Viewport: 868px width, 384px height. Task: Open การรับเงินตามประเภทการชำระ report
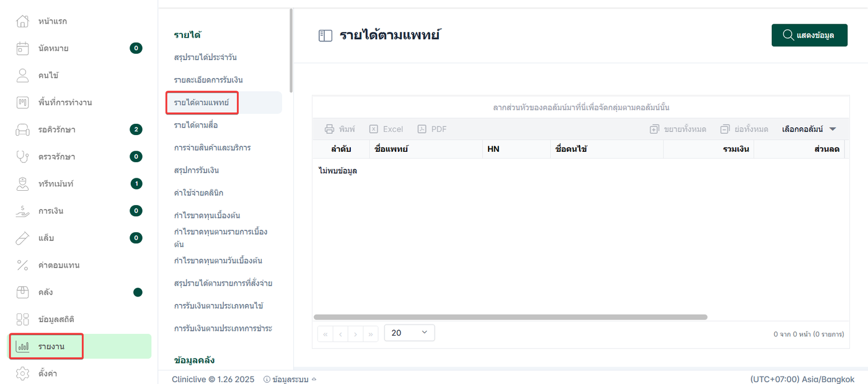[223, 328]
